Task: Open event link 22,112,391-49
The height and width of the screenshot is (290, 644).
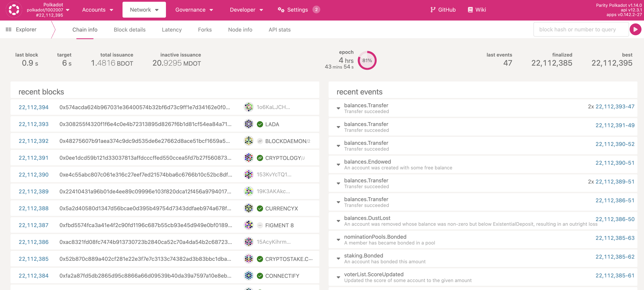Action: pyautogui.click(x=615, y=125)
